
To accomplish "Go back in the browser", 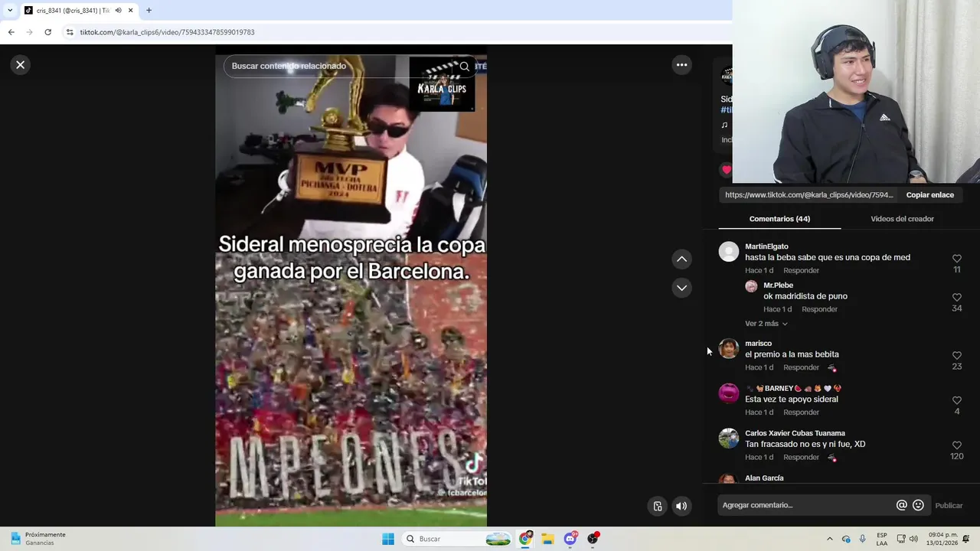I will [11, 32].
